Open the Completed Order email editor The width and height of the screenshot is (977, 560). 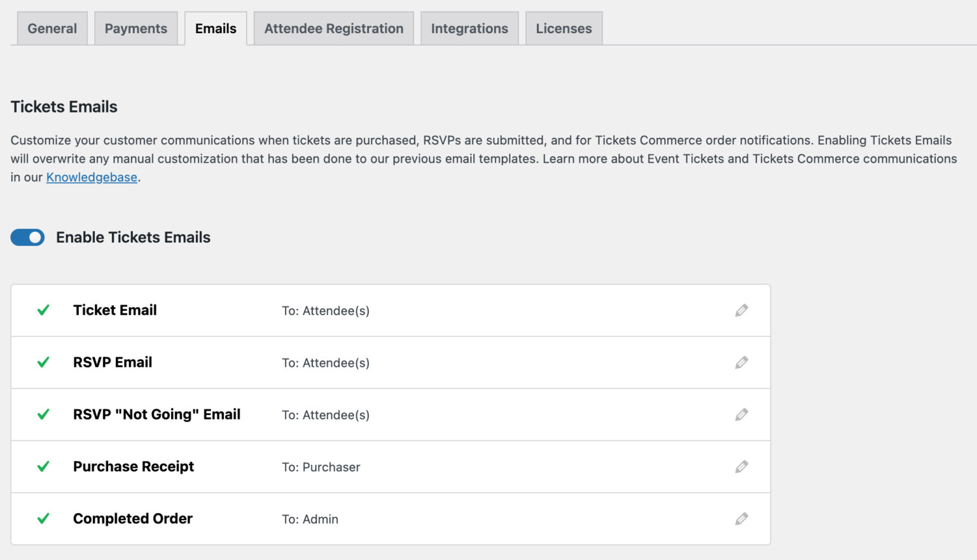click(742, 519)
